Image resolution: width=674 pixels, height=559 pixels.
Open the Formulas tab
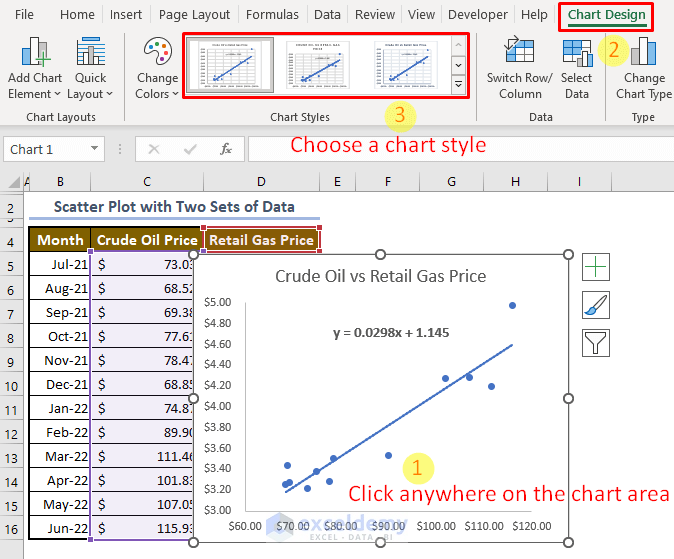pos(272,15)
